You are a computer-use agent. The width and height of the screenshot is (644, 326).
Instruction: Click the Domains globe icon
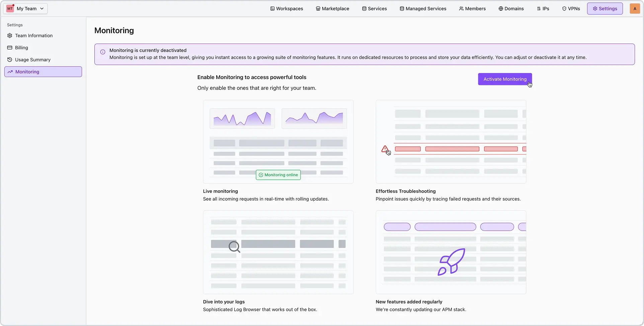pyautogui.click(x=501, y=9)
